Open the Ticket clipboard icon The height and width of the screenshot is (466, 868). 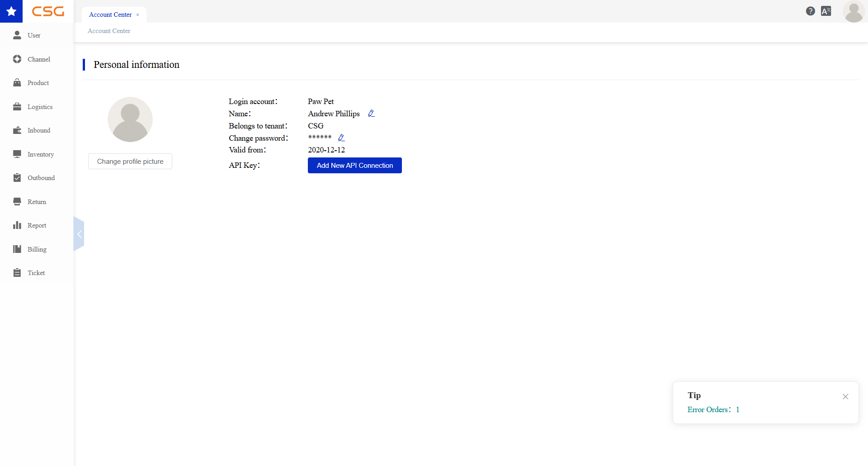[x=17, y=273]
